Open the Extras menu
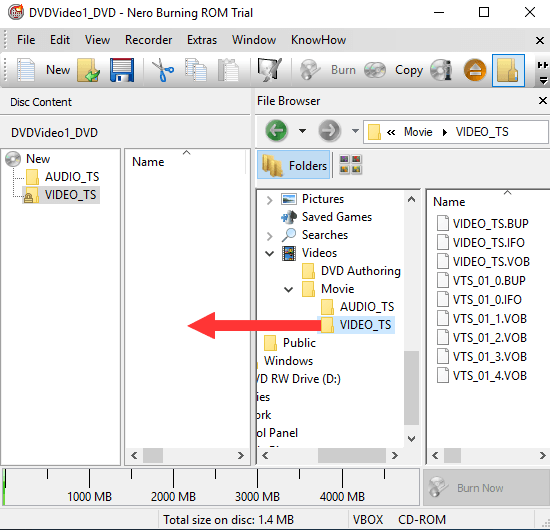The height and width of the screenshot is (530, 550). [x=202, y=40]
